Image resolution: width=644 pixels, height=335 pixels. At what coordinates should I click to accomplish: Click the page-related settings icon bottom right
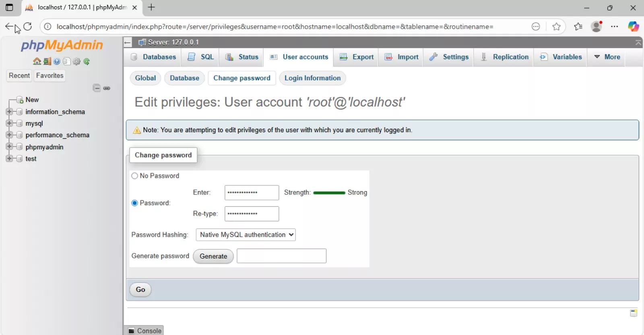tap(633, 313)
